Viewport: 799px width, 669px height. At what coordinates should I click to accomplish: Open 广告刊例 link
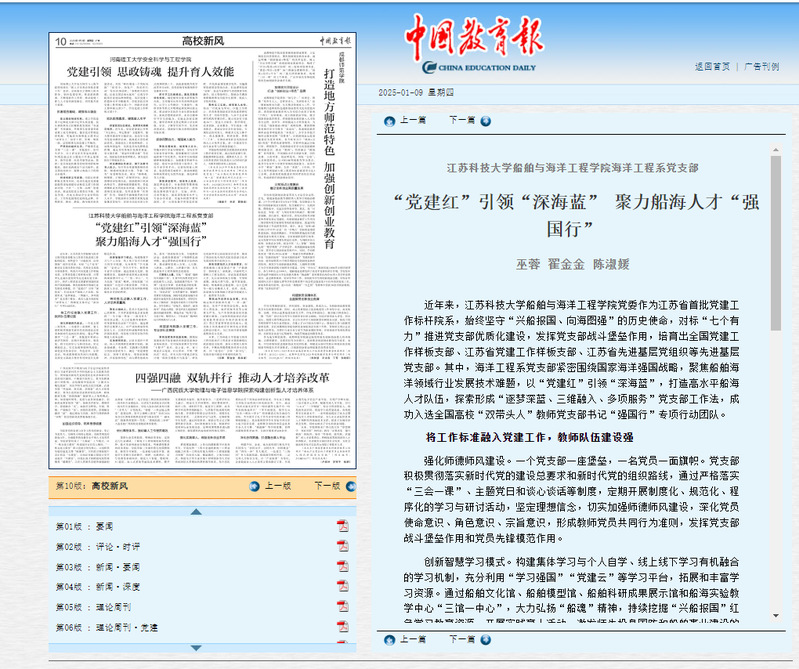761,66
